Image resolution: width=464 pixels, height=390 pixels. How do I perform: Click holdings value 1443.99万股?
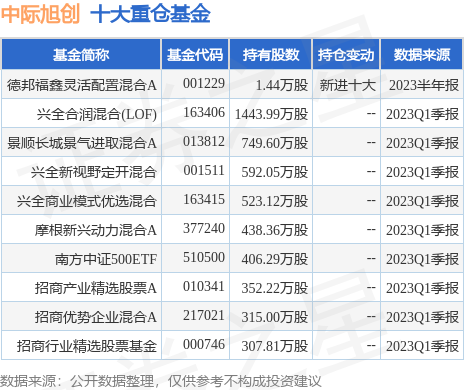[271, 114]
